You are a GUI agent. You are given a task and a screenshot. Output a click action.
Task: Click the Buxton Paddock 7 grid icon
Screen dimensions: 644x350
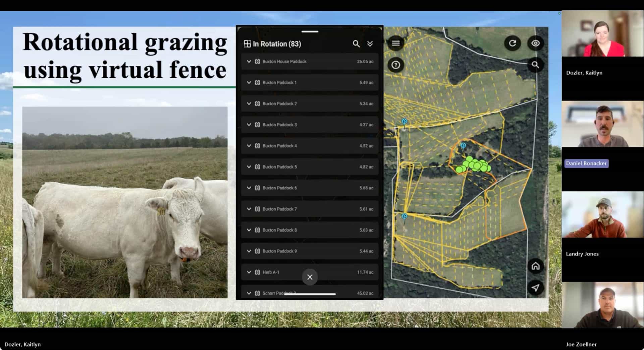coord(257,209)
